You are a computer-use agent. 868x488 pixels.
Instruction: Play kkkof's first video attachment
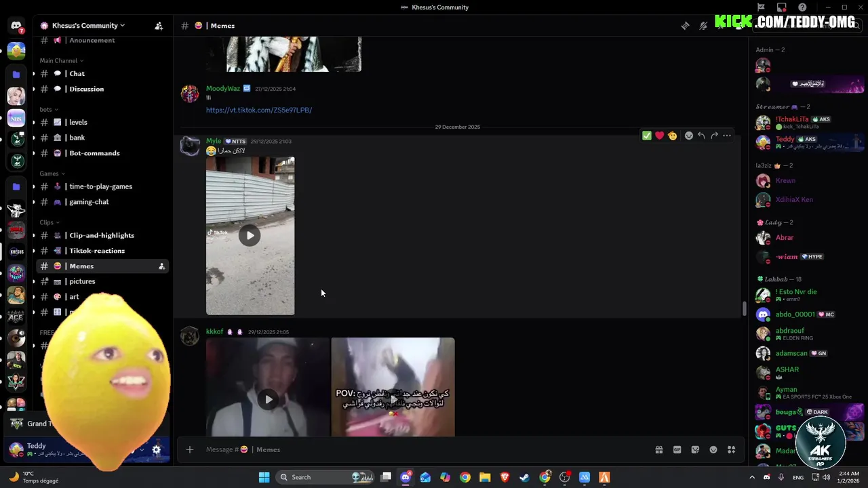point(269,399)
